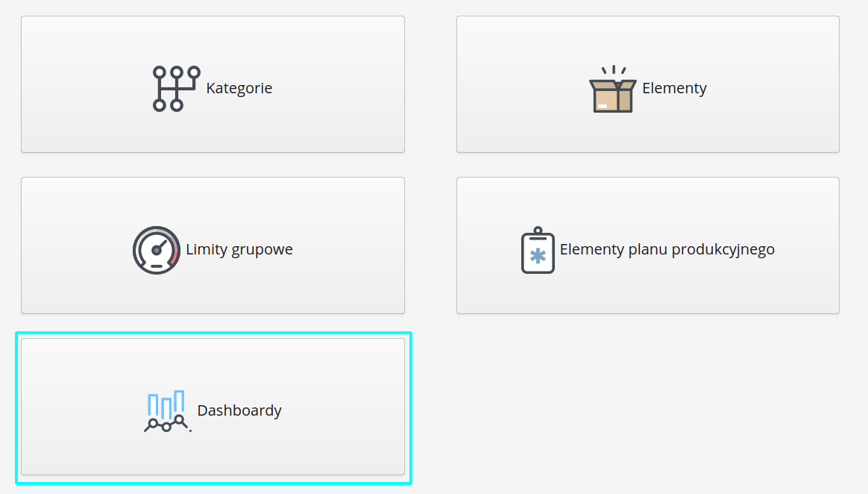Image resolution: width=868 pixels, height=494 pixels.
Task: Click the Limity grupowe text label
Action: 239,249
